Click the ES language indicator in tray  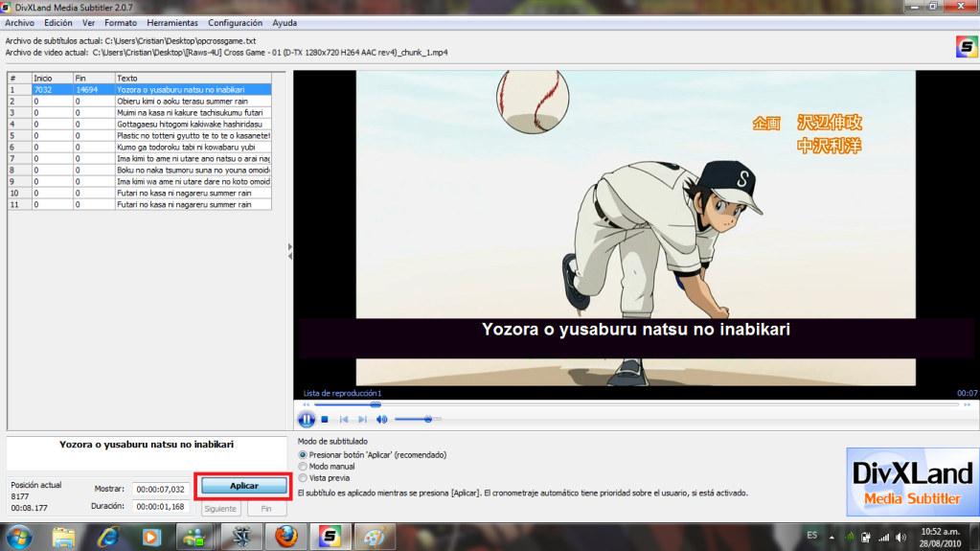tap(811, 536)
